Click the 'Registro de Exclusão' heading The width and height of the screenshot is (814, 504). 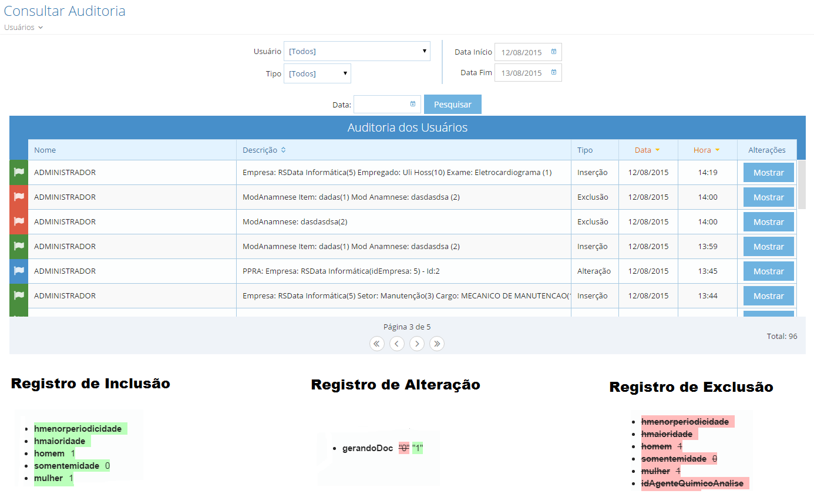[691, 387]
